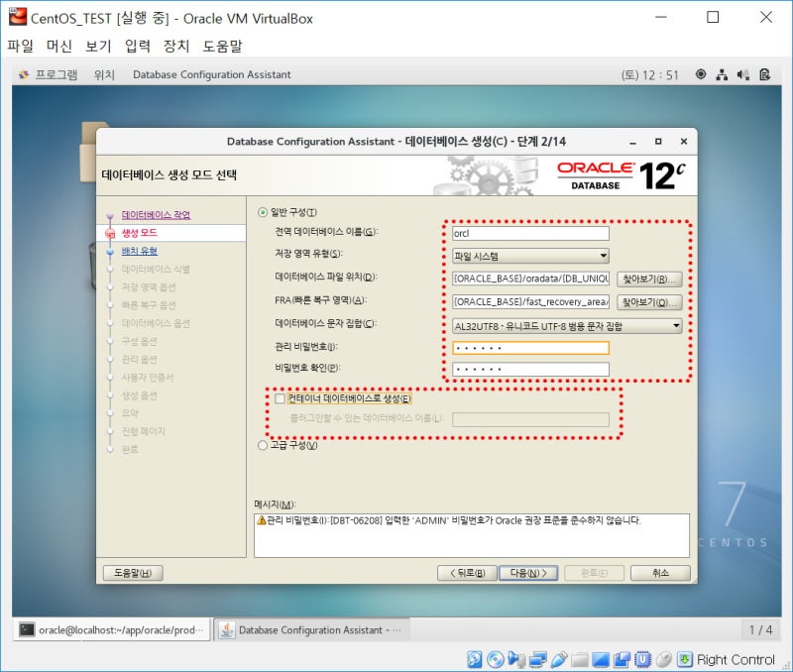Switch to Database Configuration Assistant taskbar entry
Image resolution: width=793 pixels, height=672 pixels.
tap(312, 629)
